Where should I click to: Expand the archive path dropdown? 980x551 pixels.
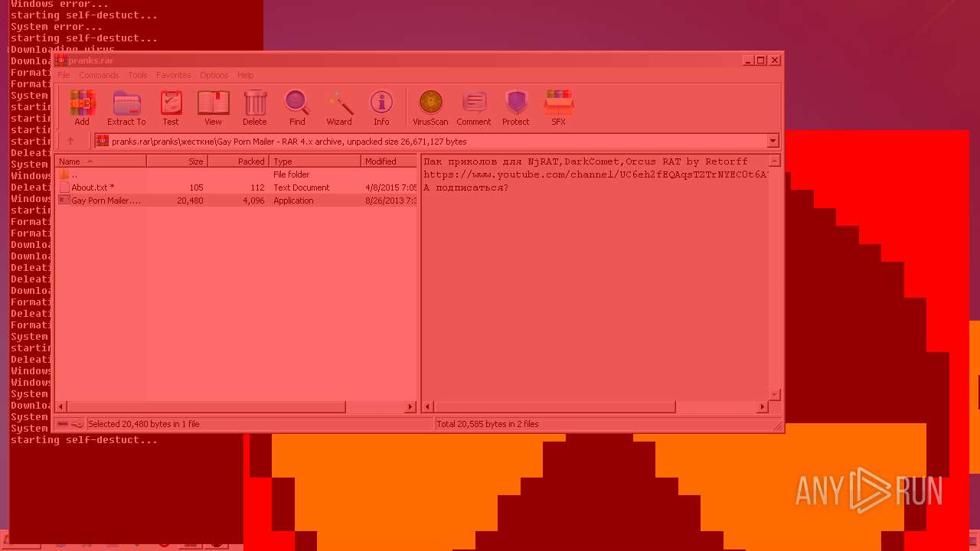773,141
